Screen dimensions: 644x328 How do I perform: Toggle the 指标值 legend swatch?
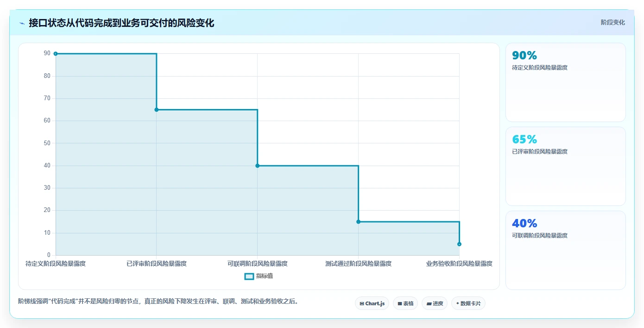pos(249,276)
